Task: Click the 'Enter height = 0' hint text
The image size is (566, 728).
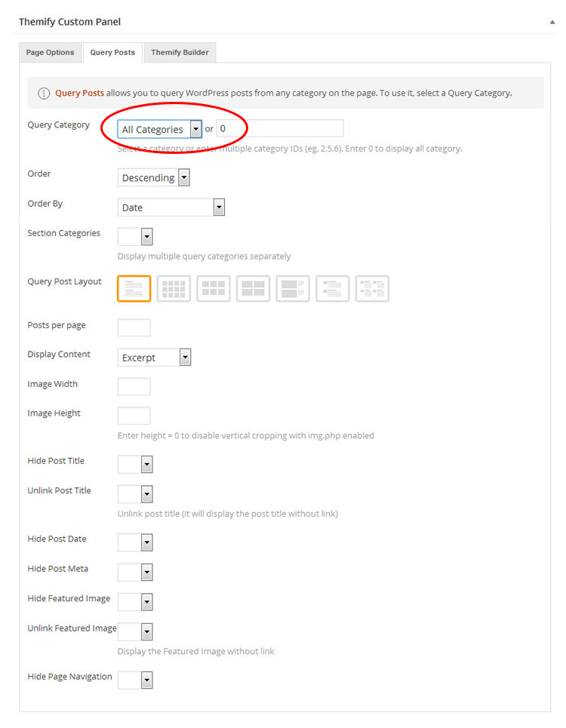Action: [245, 435]
